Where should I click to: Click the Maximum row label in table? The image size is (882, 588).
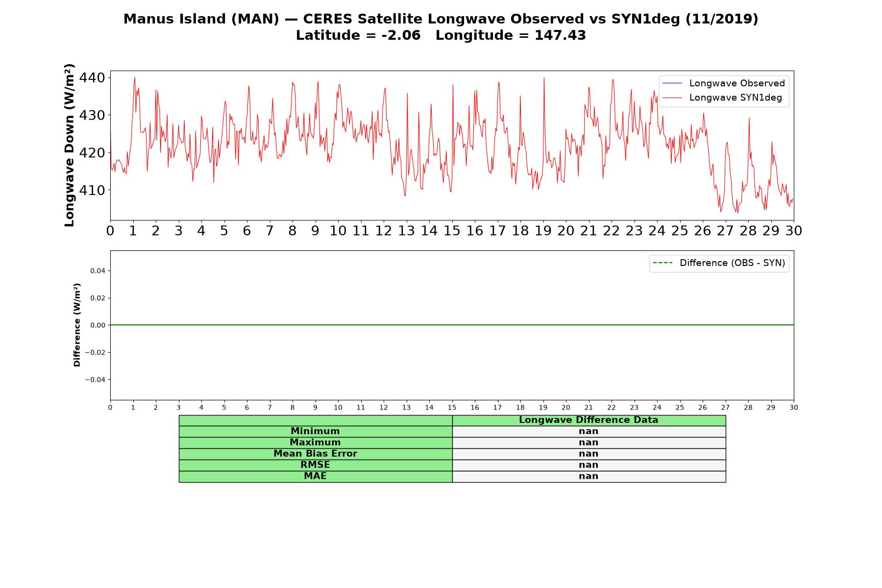(x=315, y=442)
